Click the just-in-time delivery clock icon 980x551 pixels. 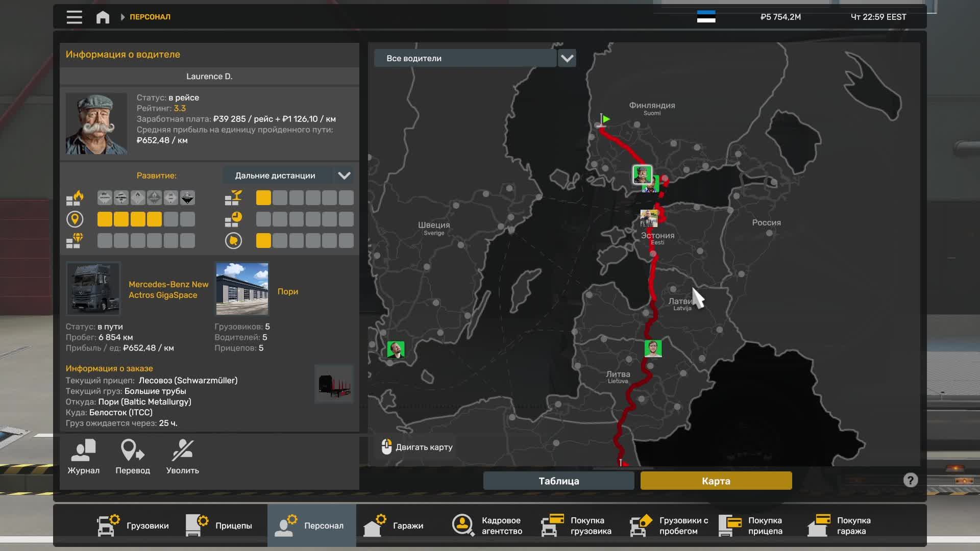point(234,219)
